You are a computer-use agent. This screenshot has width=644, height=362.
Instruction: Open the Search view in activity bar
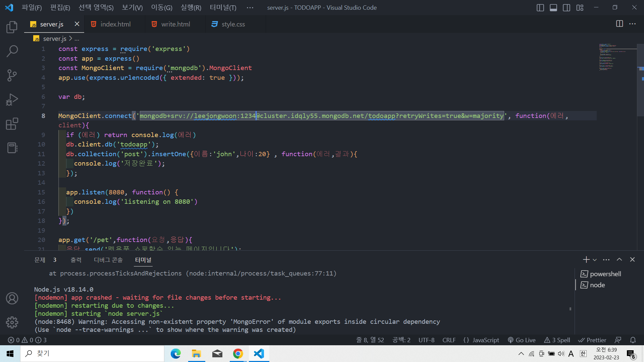coord(12,51)
